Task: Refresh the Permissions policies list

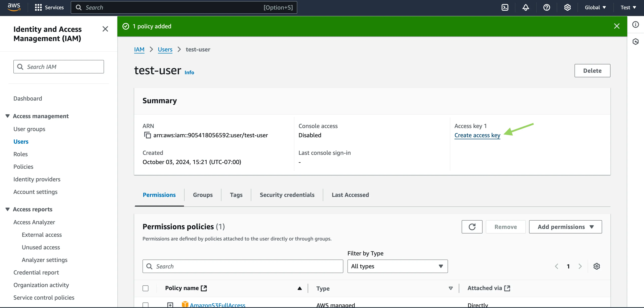Action: [x=472, y=227]
